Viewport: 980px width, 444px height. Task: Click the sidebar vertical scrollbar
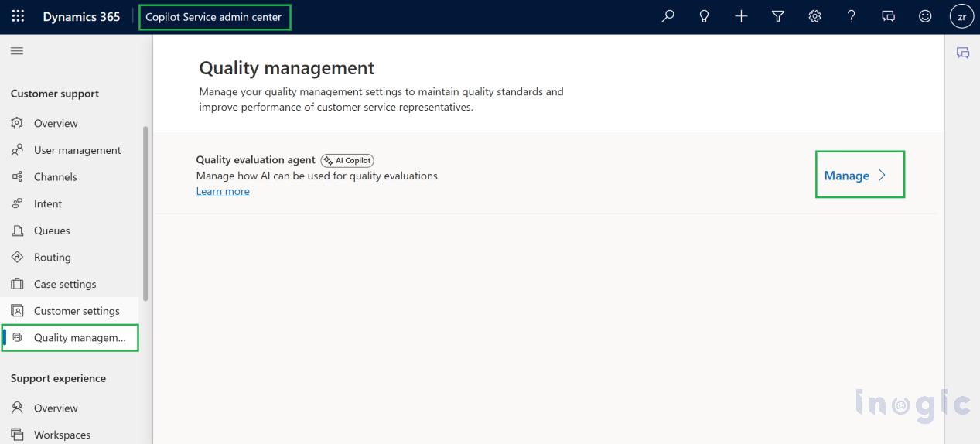(x=145, y=213)
